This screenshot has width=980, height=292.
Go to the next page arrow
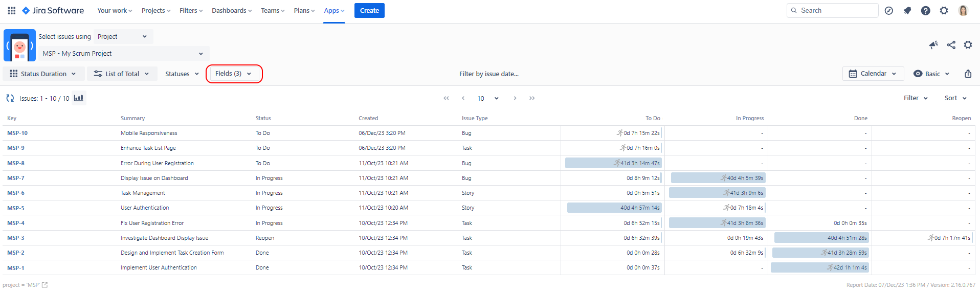pyautogui.click(x=515, y=98)
